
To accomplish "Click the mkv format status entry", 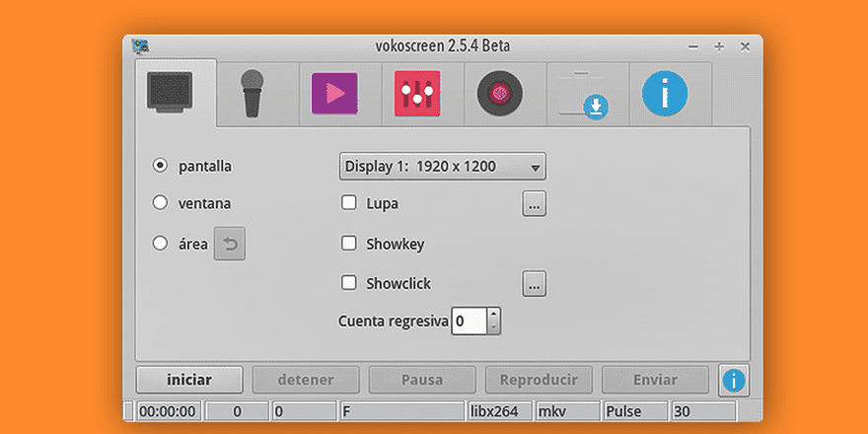I will coord(568,411).
